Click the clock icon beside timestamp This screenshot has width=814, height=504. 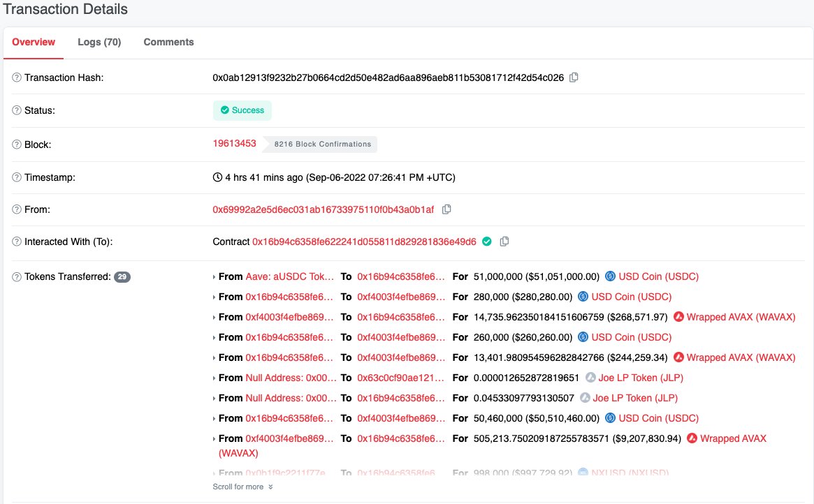point(217,177)
